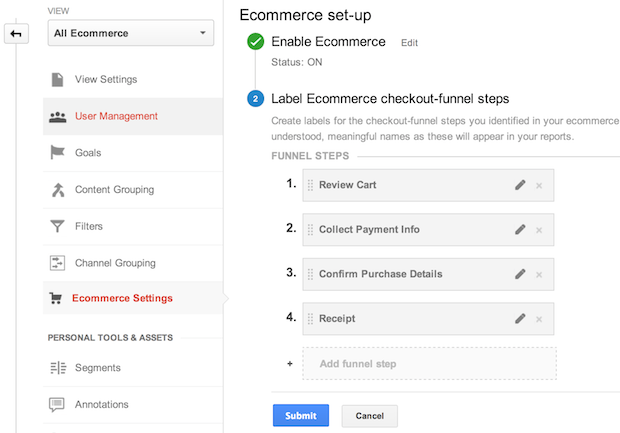The image size is (620, 433).
Task: Delete the Confirm Purchase Details step
Action: (x=539, y=274)
